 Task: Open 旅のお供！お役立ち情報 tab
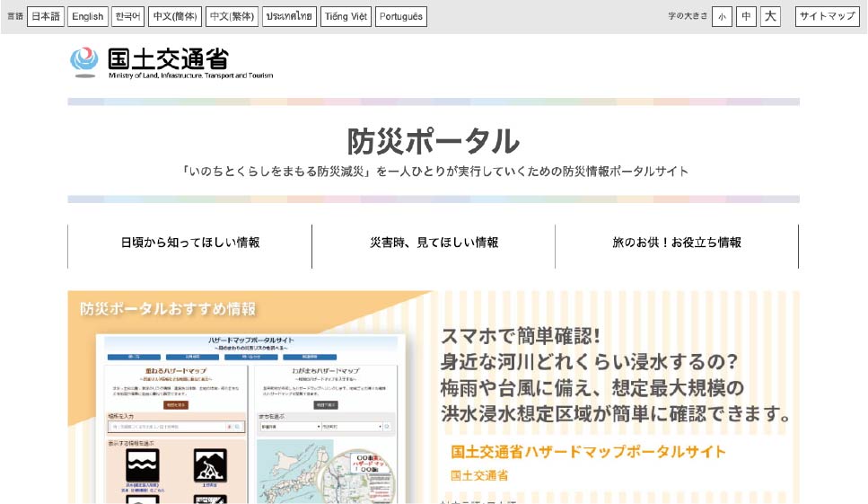point(677,243)
